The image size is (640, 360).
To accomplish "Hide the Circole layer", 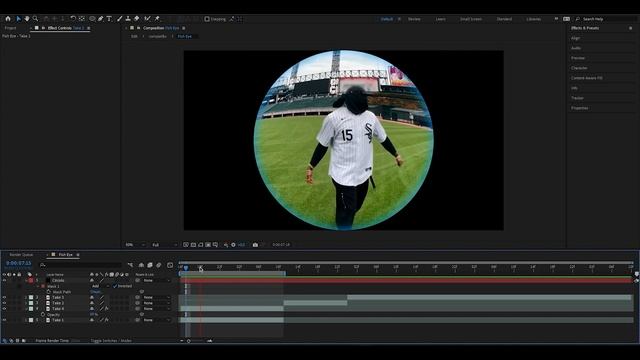I will 4,280.
